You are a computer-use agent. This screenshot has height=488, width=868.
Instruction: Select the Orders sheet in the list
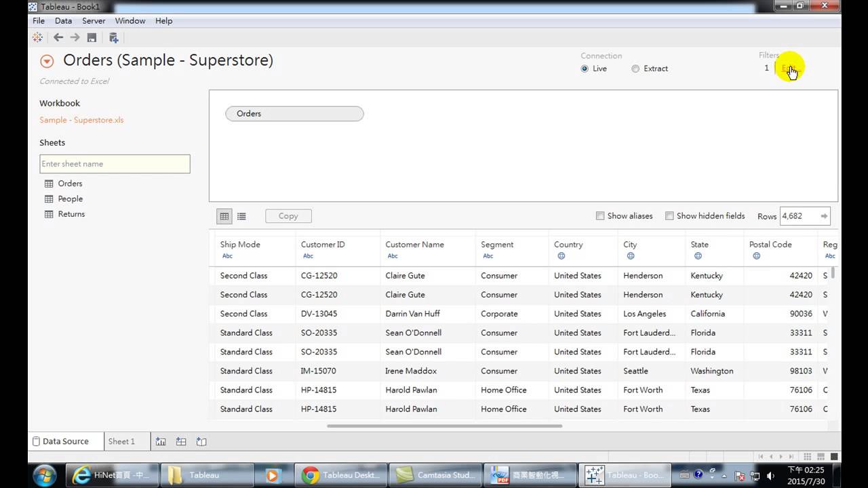[70, 184]
